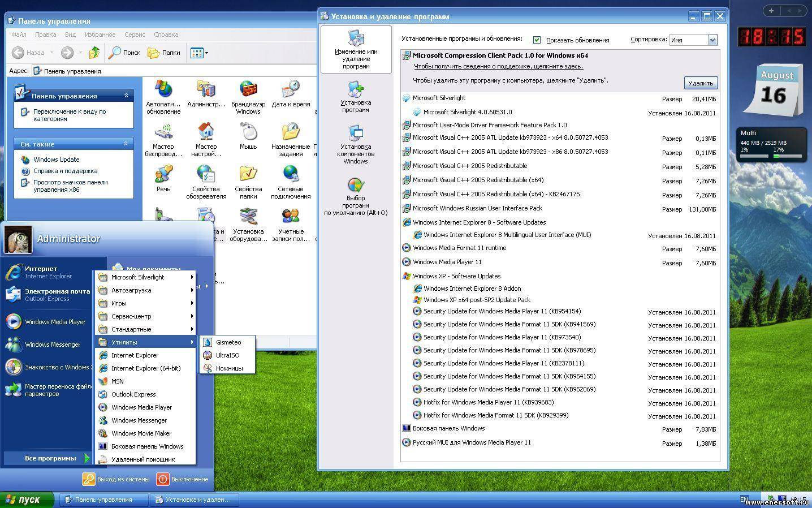Click Переключение к виду по категориям link
This screenshot has height=508, width=812.
(x=69, y=115)
